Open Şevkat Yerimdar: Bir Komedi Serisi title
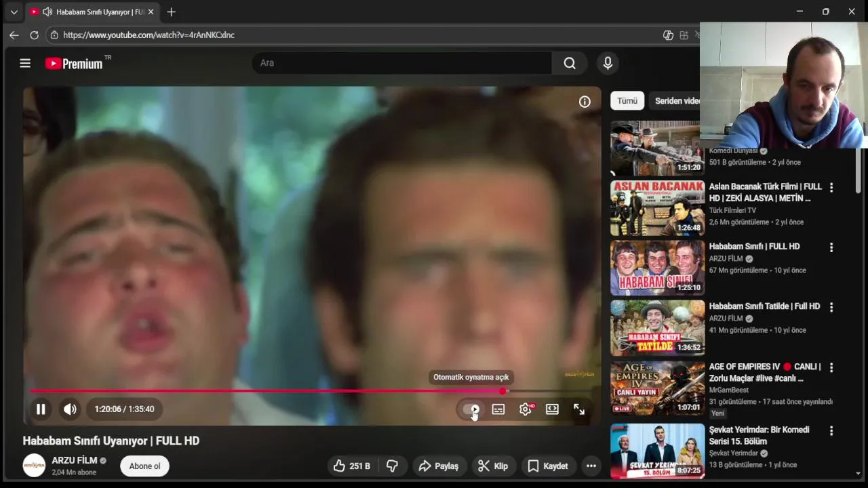This screenshot has width=868, height=488. (759, 436)
